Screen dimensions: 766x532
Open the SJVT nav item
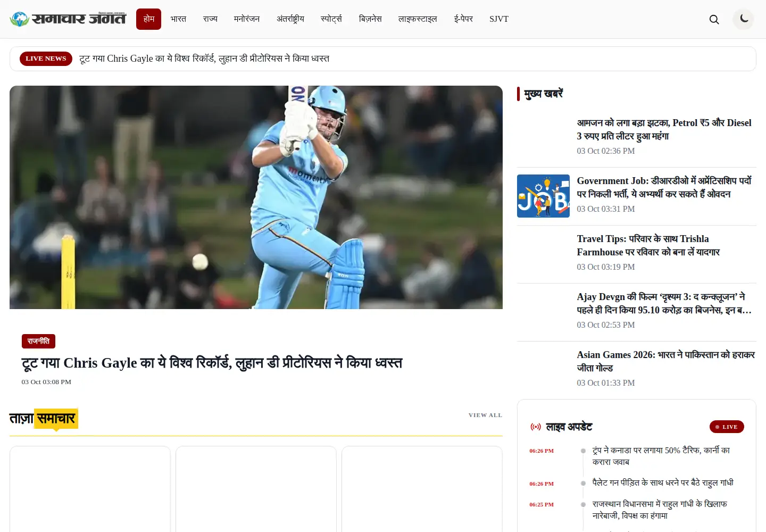click(499, 19)
